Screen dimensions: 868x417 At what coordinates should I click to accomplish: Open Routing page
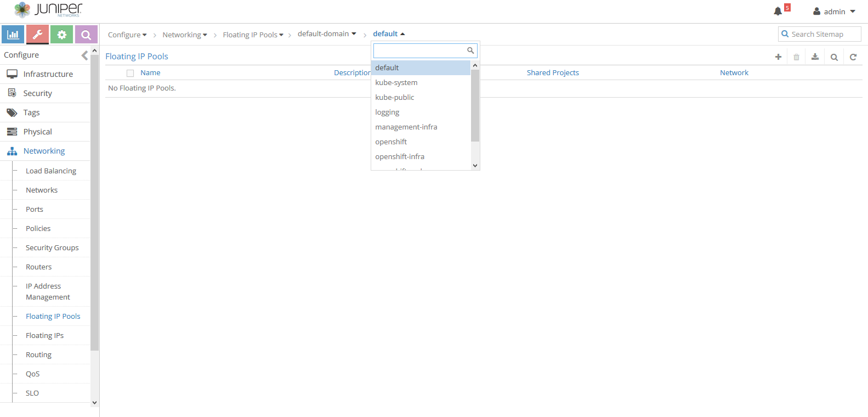point(39,355)
